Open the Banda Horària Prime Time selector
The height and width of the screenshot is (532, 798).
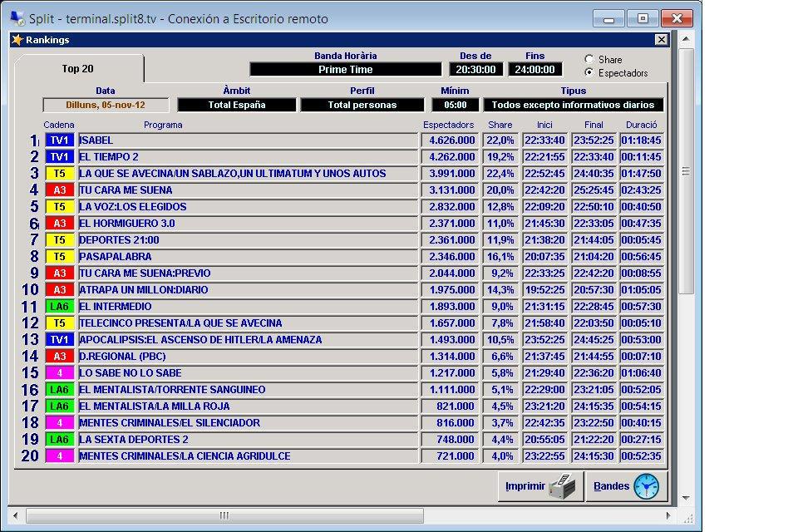(346, 69)
